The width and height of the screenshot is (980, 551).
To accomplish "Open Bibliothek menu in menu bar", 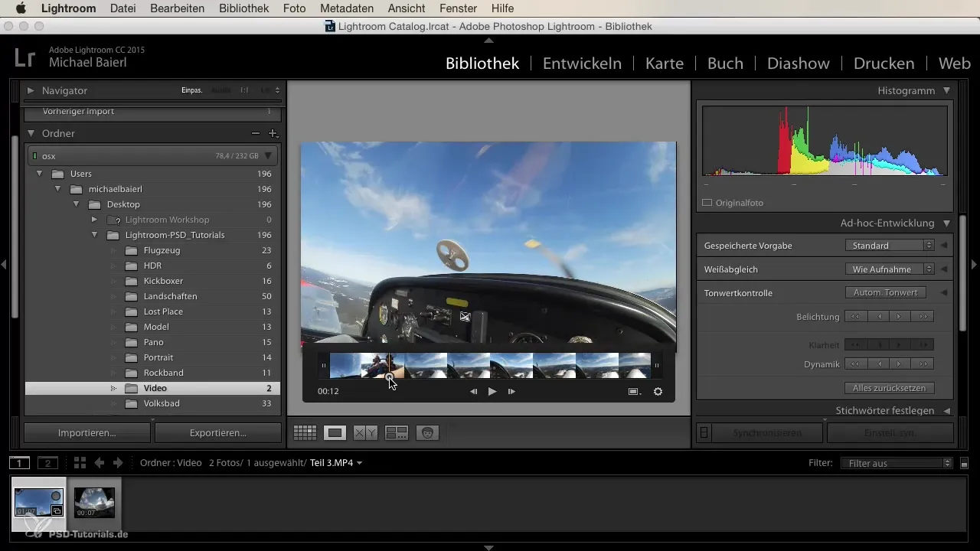I will (243, 8).
